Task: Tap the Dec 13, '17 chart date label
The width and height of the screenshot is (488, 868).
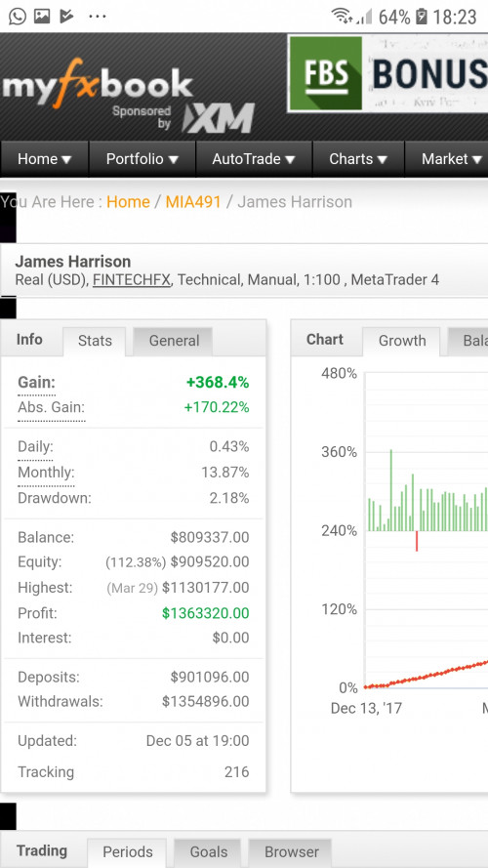Action: click(x=366, y=709)
